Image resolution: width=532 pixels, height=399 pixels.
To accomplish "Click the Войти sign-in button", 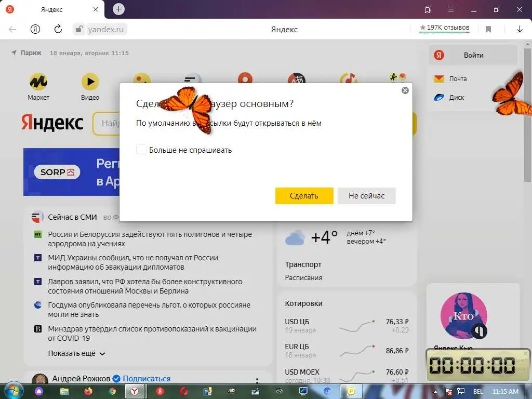I will click(x=473, y=55).
